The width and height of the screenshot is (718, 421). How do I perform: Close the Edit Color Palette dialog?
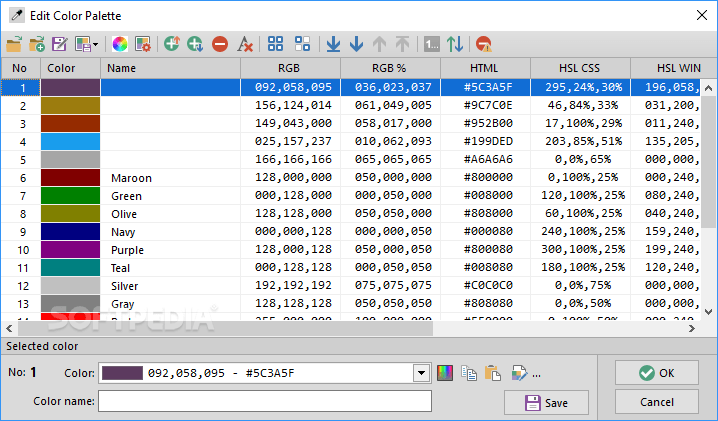702,15
